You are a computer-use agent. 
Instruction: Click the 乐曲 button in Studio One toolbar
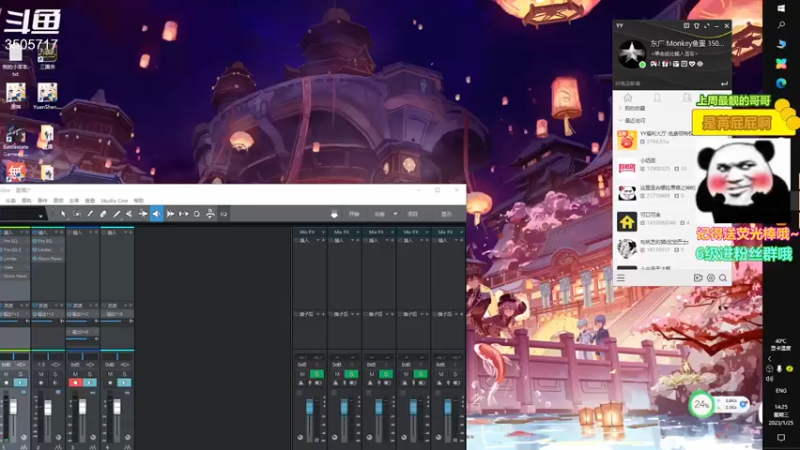point(380,214)
